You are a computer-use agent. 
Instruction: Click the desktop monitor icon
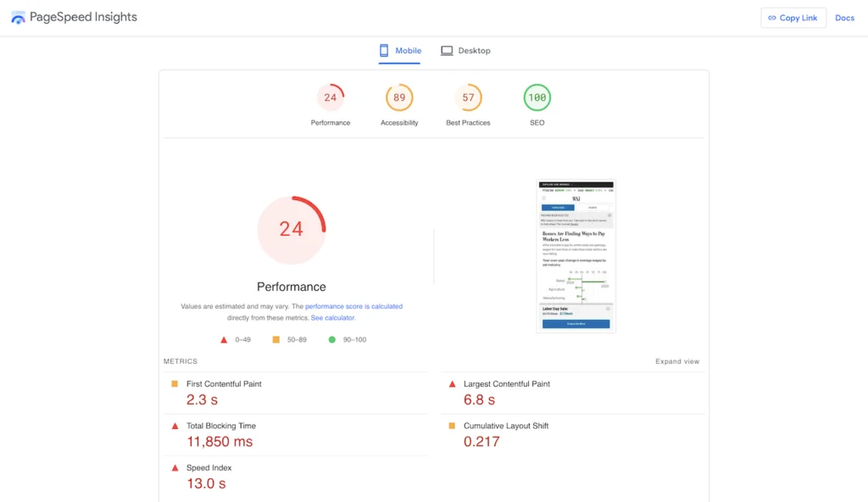[447, 50]
